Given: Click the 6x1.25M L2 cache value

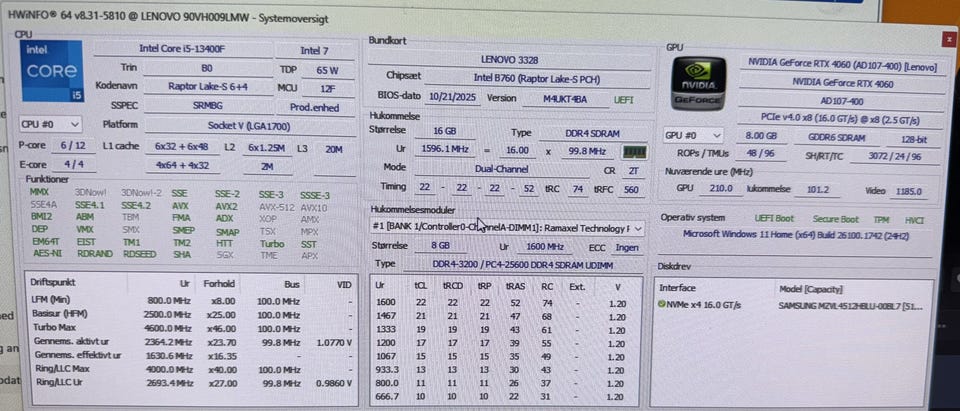Looking at the screenshot, I should [267, 148].
